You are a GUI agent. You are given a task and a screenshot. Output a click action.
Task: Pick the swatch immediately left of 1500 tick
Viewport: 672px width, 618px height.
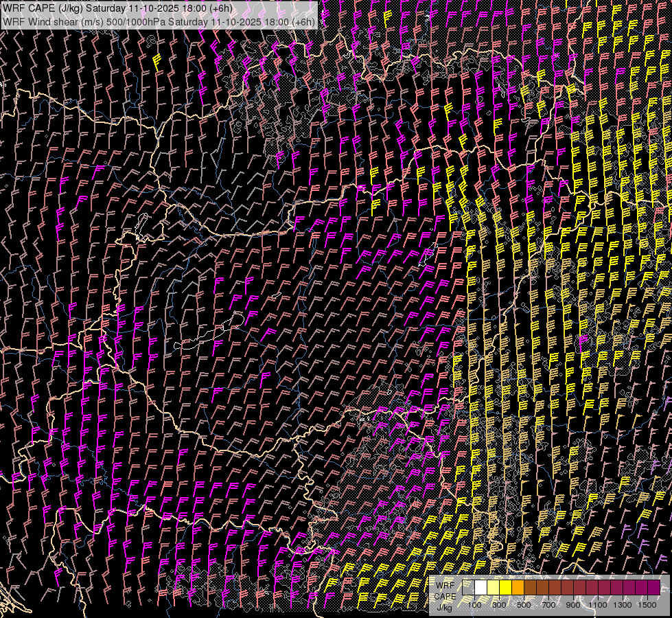[x=642, y=588]
